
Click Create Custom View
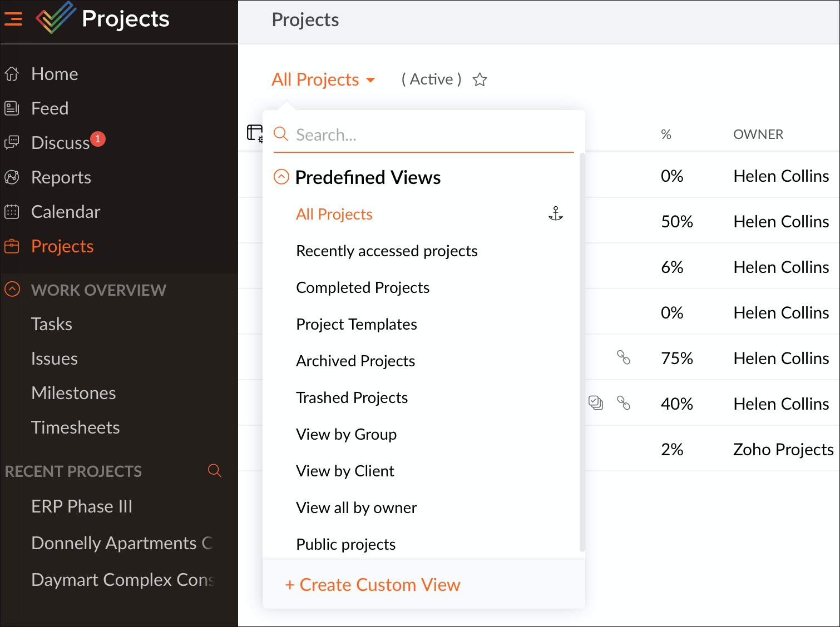pos(373,585)
